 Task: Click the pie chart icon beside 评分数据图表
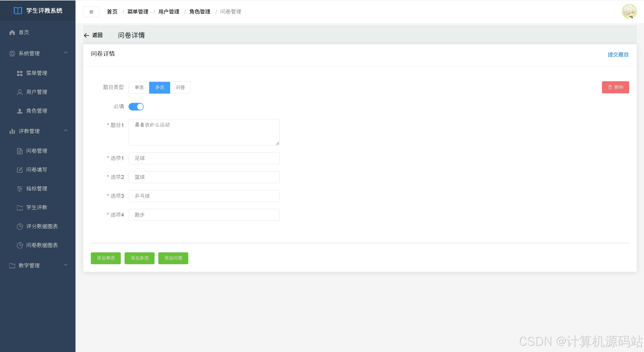pos(20,226)
